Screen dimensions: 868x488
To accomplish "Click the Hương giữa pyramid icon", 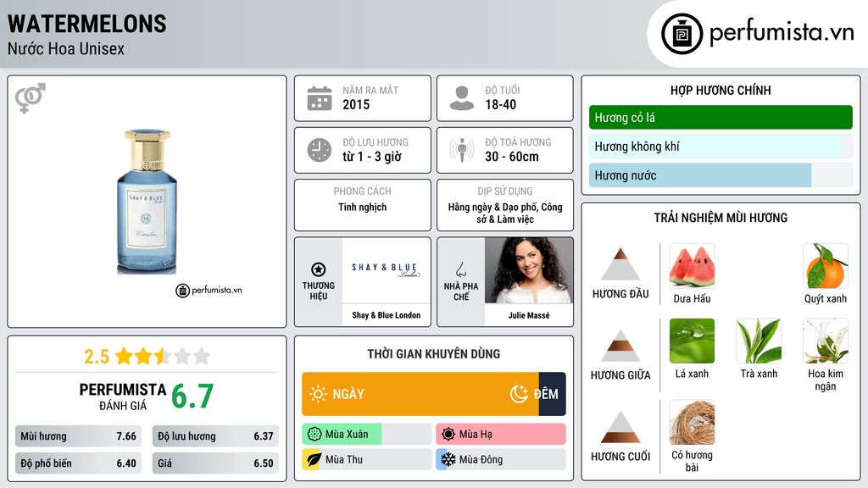I will click(620, 346).
